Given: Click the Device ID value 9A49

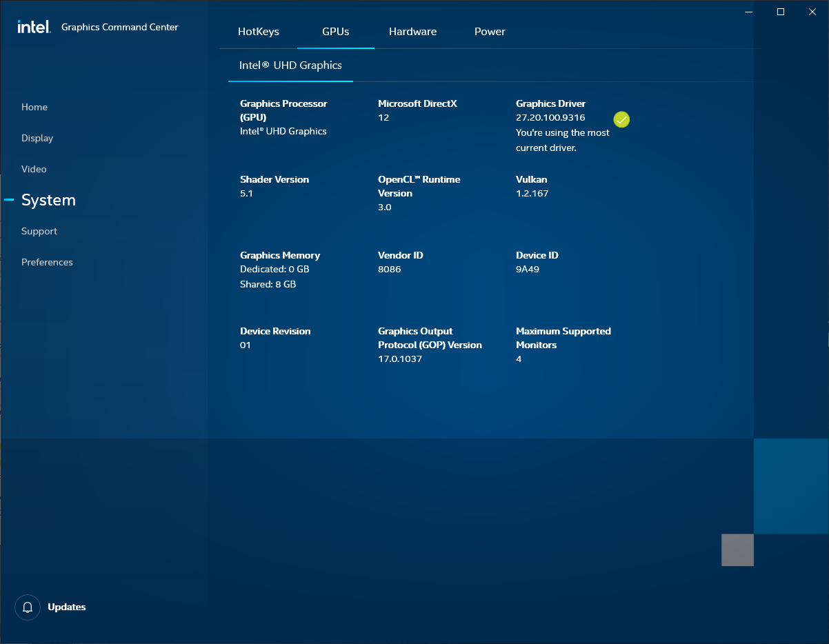Looking at the screenshot, I should [x=528, y=269].
